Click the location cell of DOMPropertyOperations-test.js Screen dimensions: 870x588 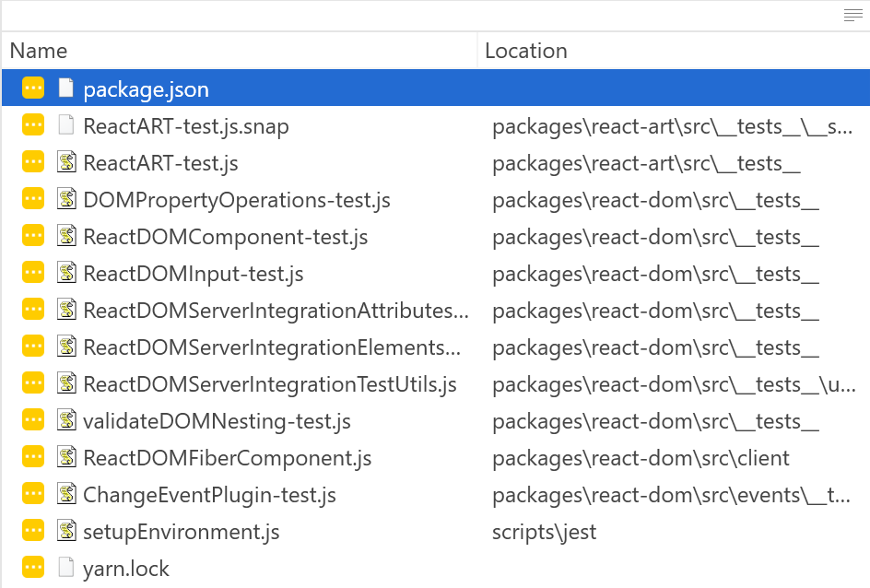click(656, 201)
